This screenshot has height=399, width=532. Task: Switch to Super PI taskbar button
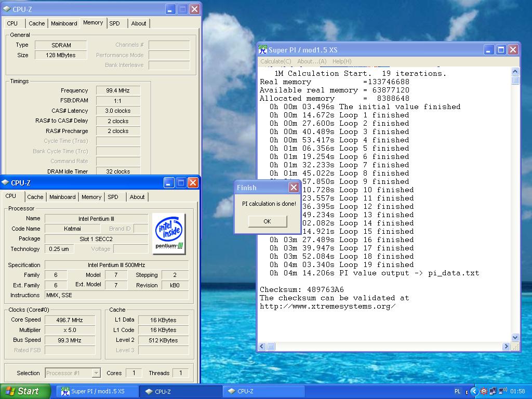(96, 391)
